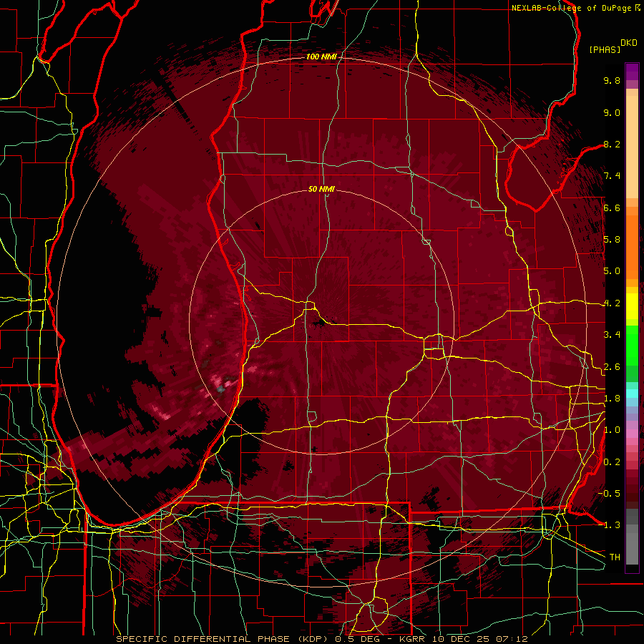Screen dimensions: 644x644
Task: Click the 5.0 scale value
Action: tap(612, 271)
